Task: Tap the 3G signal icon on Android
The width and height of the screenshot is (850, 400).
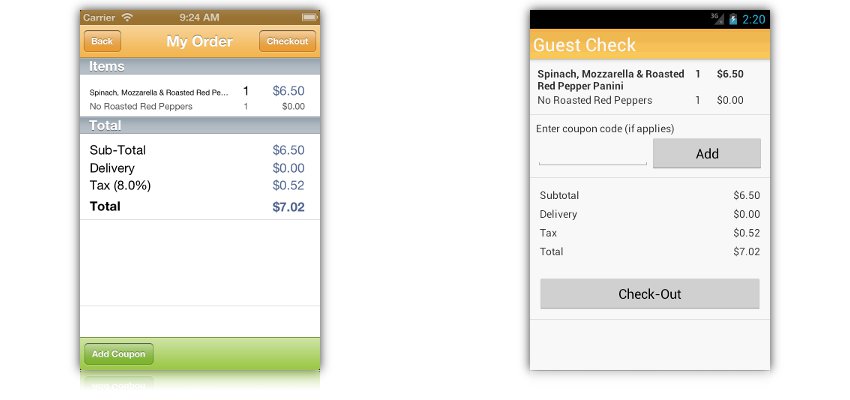Action: (x=716, y=18)
